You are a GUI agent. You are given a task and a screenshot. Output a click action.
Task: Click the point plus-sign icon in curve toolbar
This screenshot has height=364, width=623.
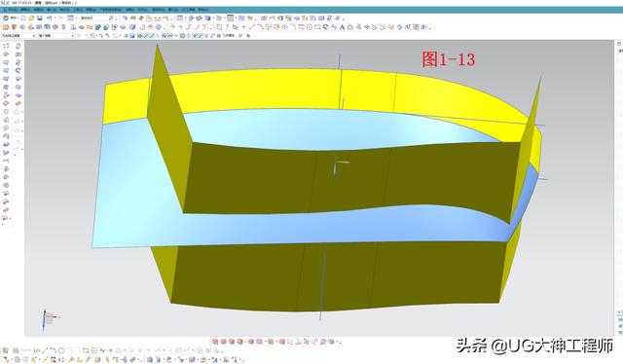click(243, 27)
